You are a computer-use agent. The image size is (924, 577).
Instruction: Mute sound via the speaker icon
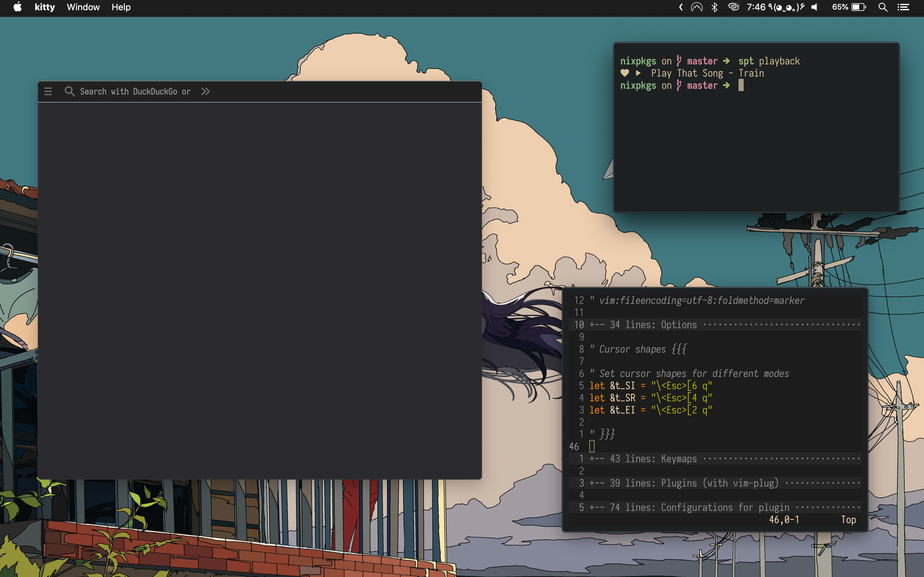click(x=814, y=7)
